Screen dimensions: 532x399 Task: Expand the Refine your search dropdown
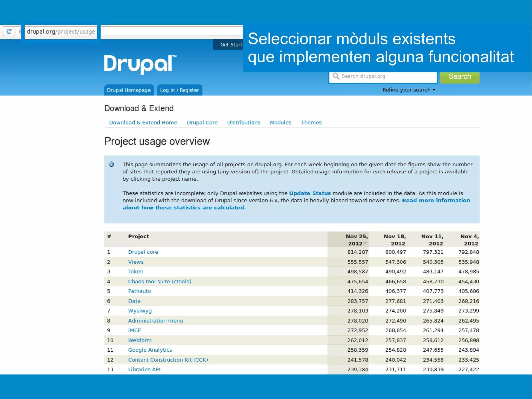(409, 90)
